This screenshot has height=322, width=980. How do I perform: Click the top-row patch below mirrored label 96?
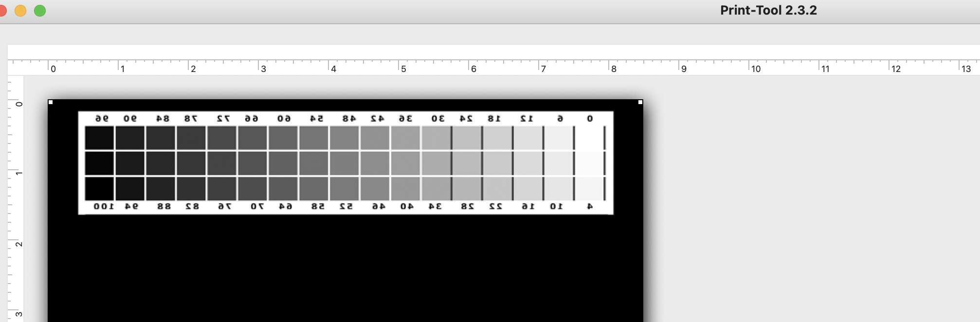tap(99, 138)
